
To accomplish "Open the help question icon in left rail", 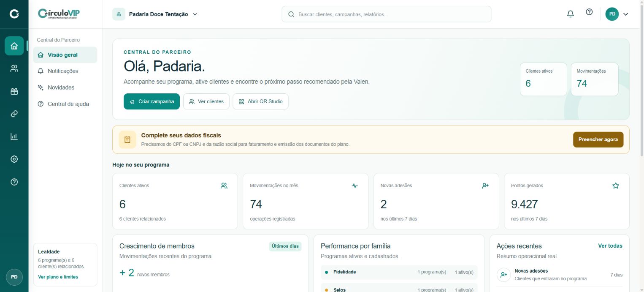I will click(x=14, y=182).
